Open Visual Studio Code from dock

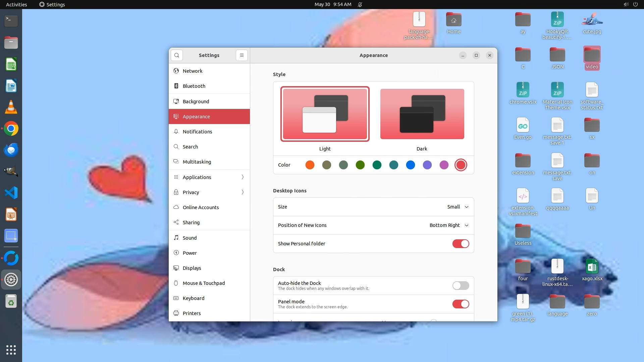point(11,193)
